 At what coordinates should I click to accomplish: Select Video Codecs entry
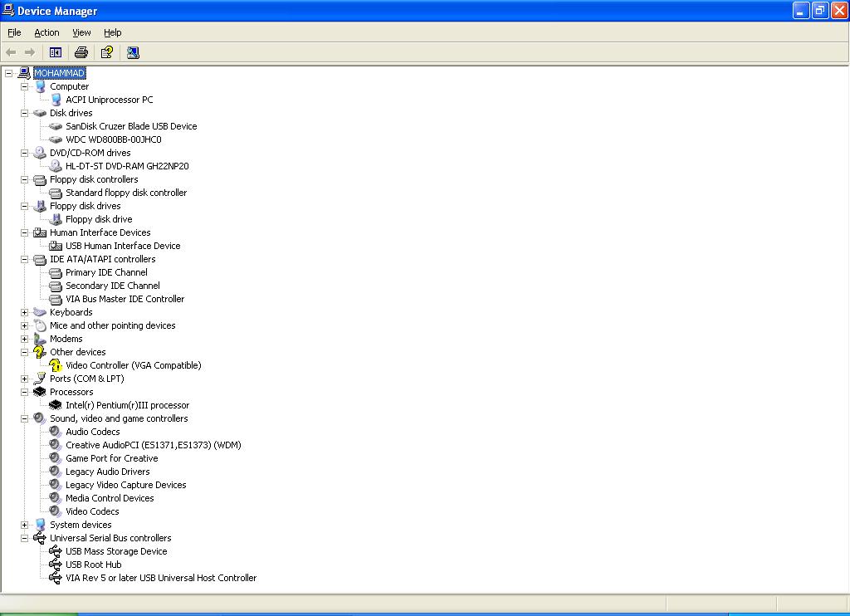pos(92,511)
